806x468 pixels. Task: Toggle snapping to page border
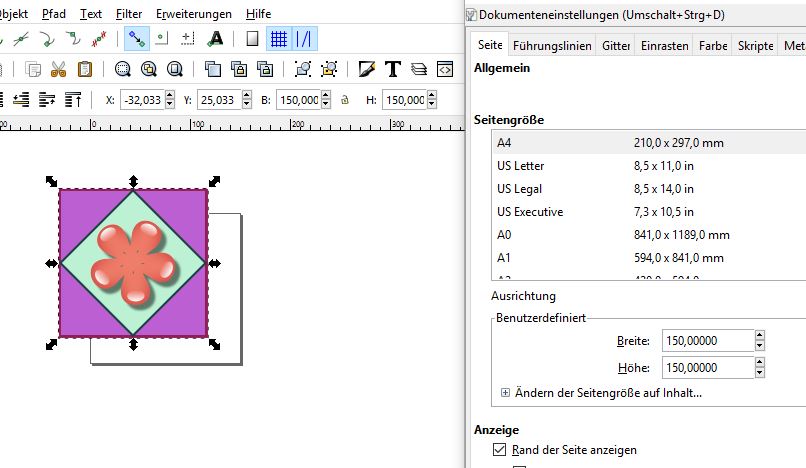252,39
